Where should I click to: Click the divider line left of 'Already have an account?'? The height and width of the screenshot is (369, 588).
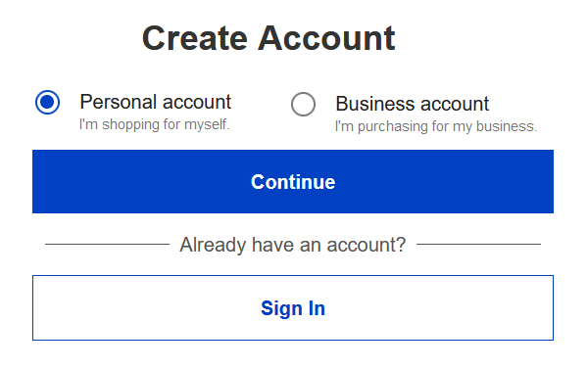pos(107,245)
